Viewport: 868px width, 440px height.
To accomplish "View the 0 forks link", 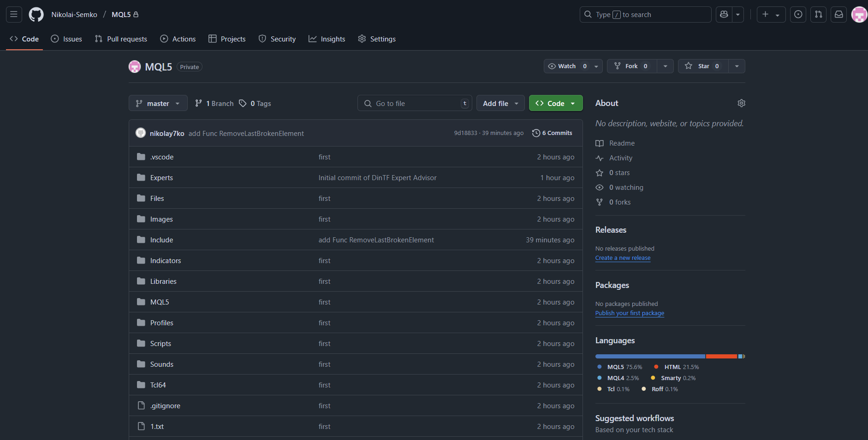I will 613,202.
